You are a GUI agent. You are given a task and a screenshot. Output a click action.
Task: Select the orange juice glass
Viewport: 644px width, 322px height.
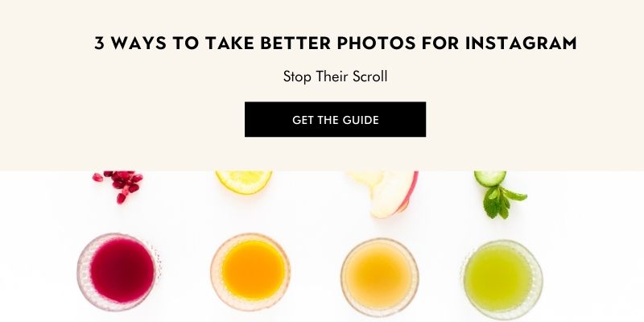(250, 271)
